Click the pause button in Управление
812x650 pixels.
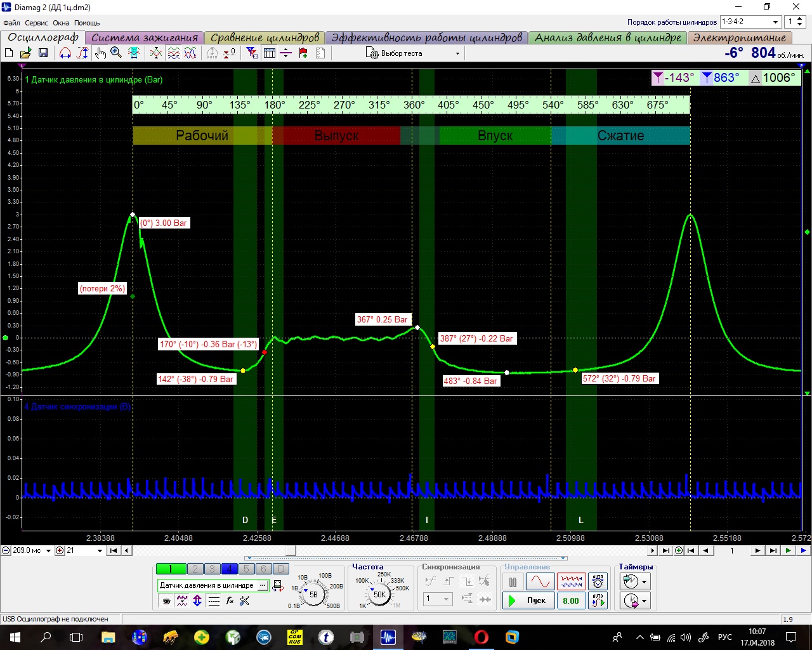pos(513,581)
